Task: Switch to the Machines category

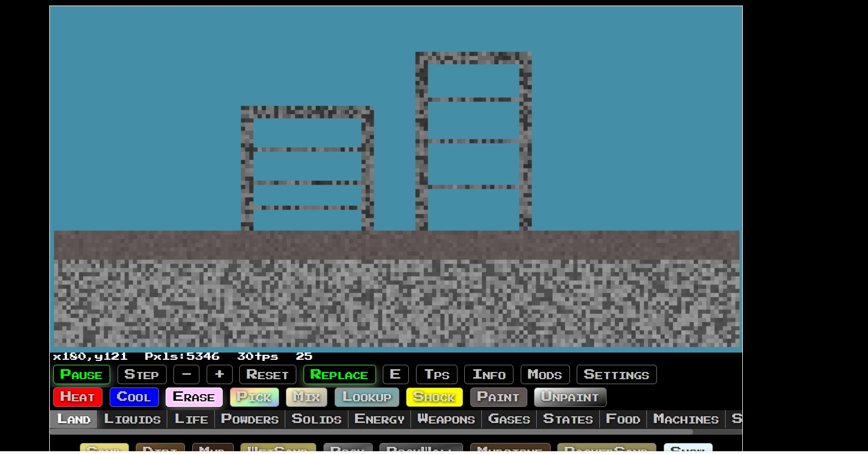Action: click(686, 419)
